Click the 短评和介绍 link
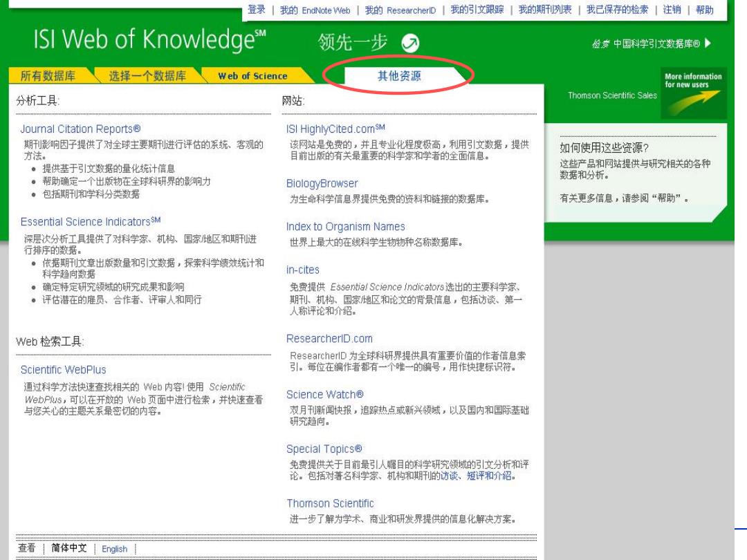Image resolution: width=747 pixels, height=560 pixels. point(489,476)
